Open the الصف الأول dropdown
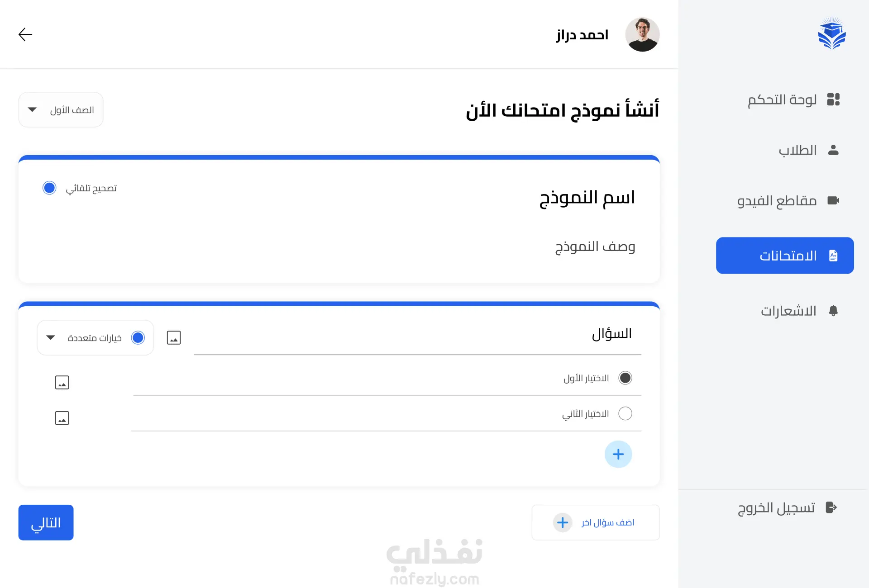The height and width of the screenshot is (588, 869). click(61, 110)
